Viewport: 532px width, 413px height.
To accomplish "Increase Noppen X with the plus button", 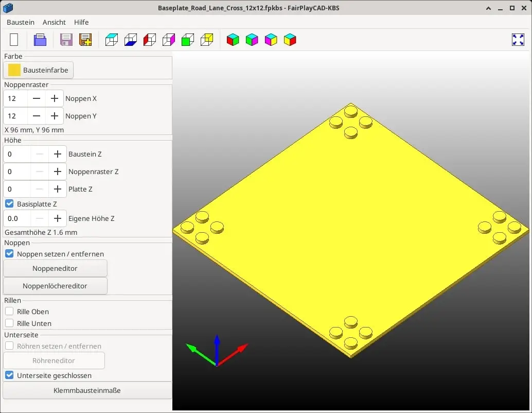I will (x=55, y=98).
